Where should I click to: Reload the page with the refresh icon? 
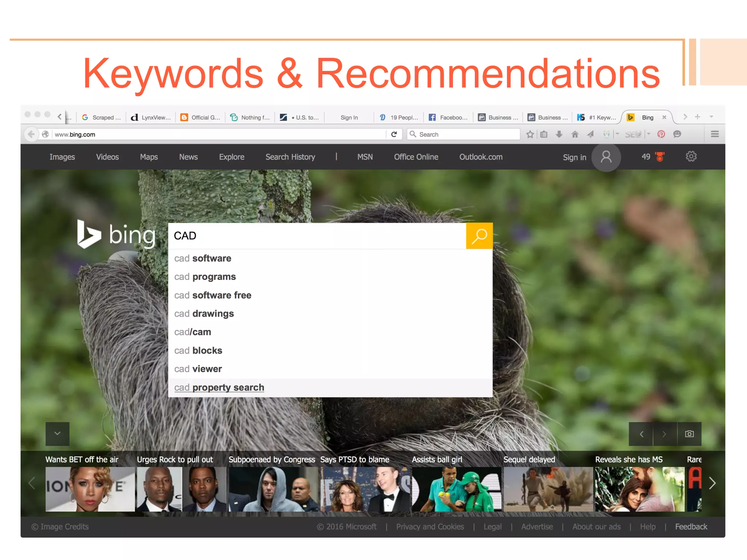[394, 134]
